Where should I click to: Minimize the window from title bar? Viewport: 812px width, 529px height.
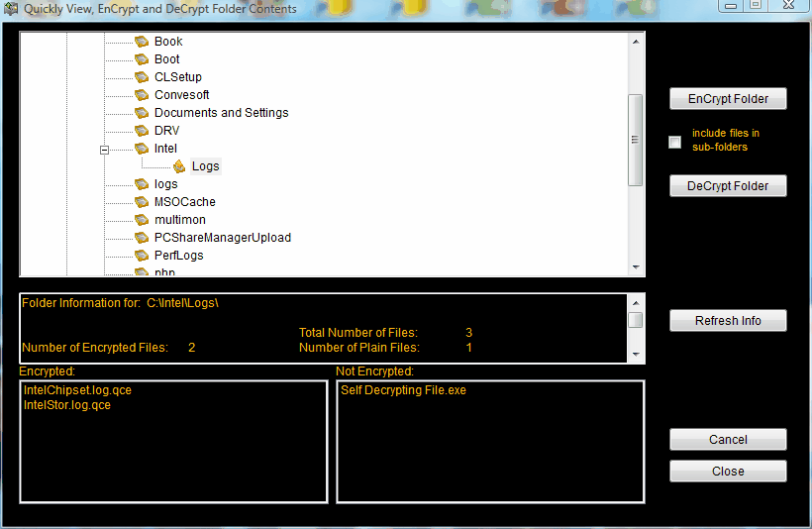[731, 6]
